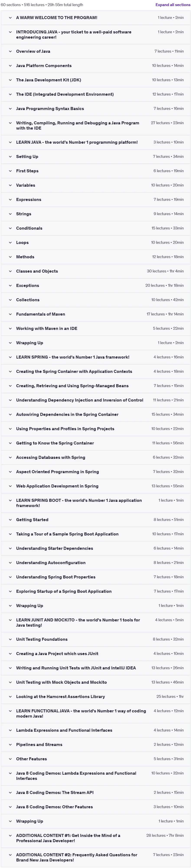Expand the Pipelines and Streams chevron
The height and width of the screenshot is (868, 191).
(10, 745)
